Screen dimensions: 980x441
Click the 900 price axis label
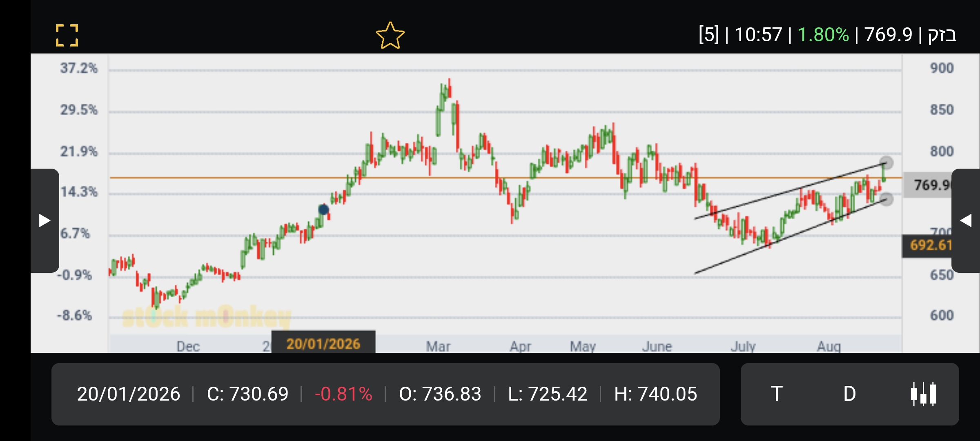pyautogui.click(x=942, y=68)
